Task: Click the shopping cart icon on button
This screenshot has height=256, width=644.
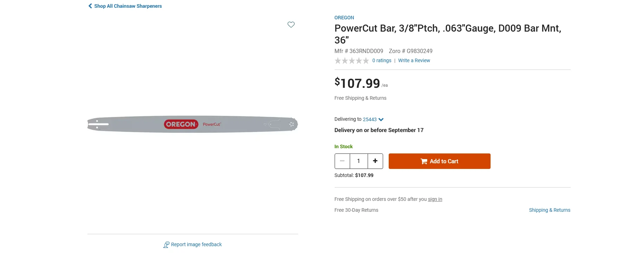Action: pyautogui.click(x=424, y=161)
